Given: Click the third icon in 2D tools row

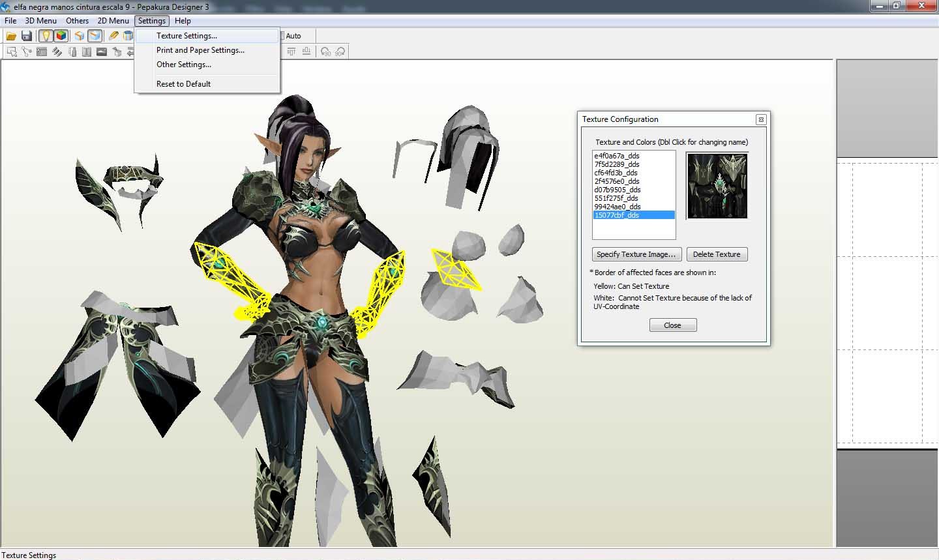Looking at the screenshot, I should [x=42, y=52].
